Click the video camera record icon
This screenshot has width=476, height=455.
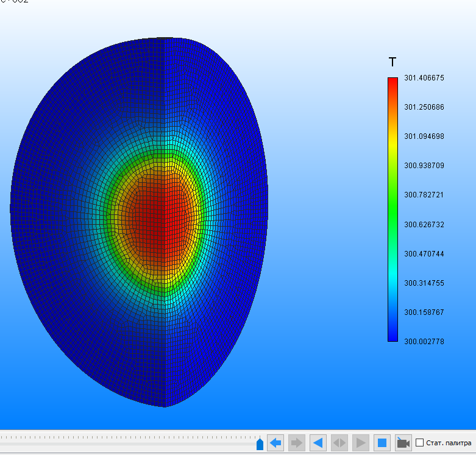point(402,443)
